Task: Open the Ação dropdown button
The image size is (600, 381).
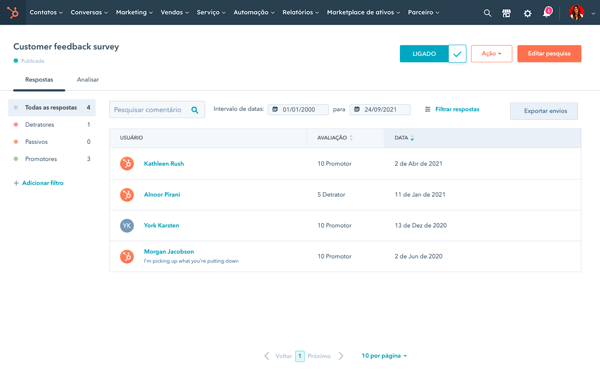Action: (x=492, y=54)
